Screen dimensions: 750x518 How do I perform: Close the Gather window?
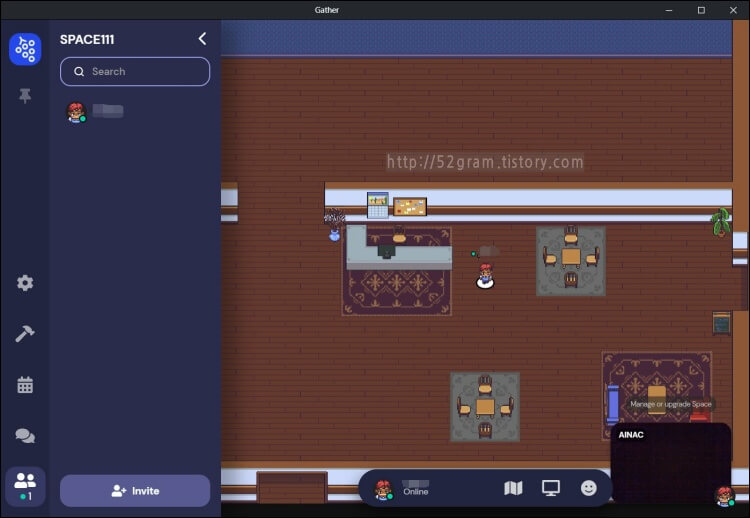(x=733, y=10)
